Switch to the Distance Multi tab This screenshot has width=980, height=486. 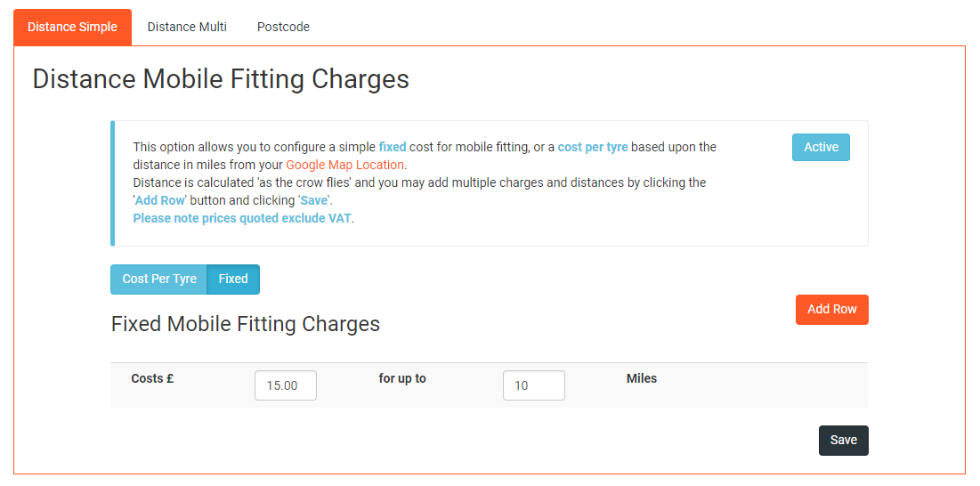click(x=187, y=27)
